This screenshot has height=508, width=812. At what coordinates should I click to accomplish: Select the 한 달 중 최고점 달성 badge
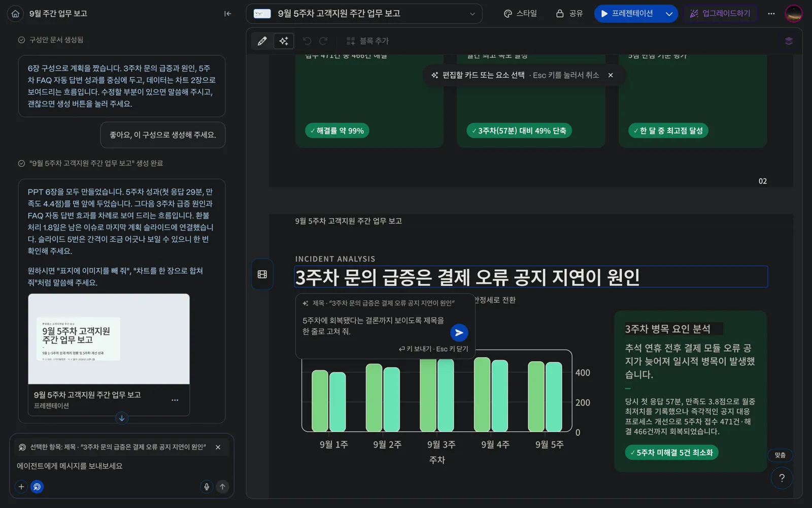pos(668,131)
